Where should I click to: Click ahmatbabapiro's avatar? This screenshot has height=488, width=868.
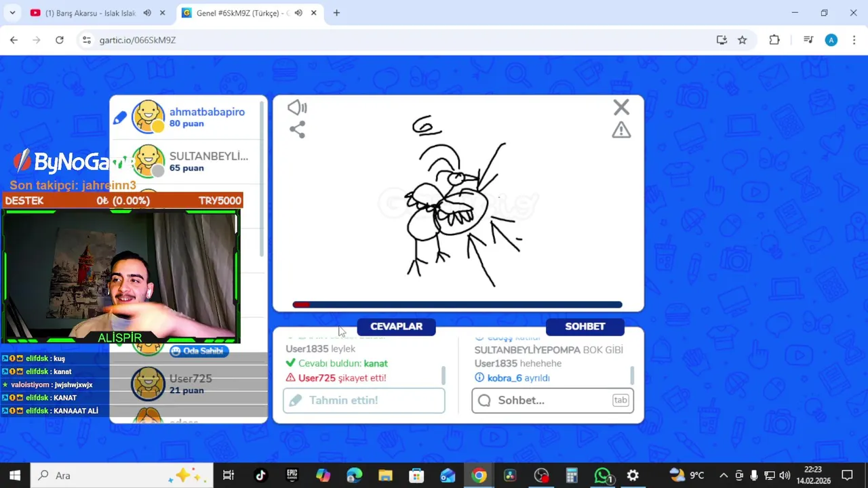(149, 117)
